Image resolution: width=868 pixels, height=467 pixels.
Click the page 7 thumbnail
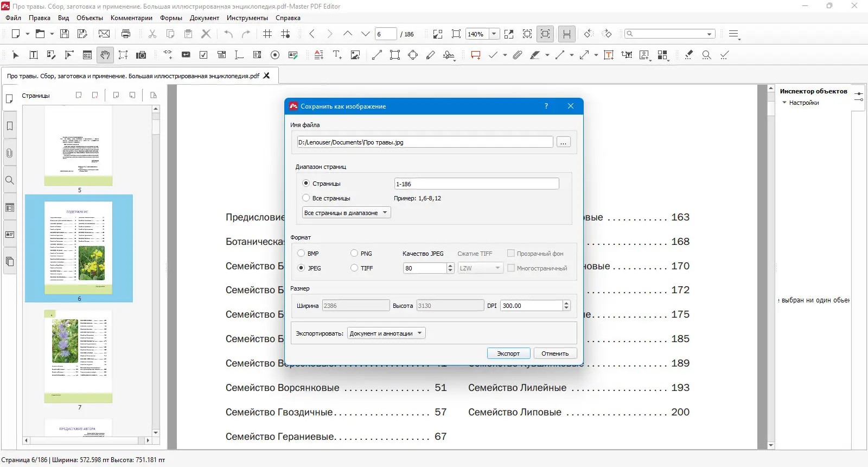[79, 356]
